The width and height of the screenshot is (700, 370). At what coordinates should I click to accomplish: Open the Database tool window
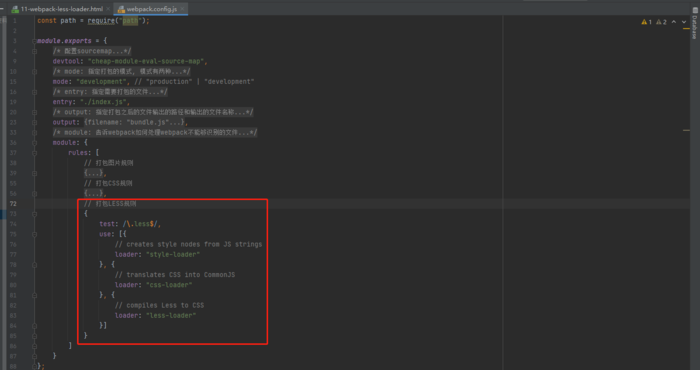(695, 23)
